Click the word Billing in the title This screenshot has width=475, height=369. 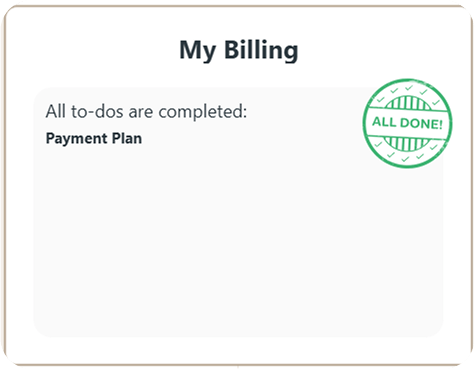coord(261,49)
